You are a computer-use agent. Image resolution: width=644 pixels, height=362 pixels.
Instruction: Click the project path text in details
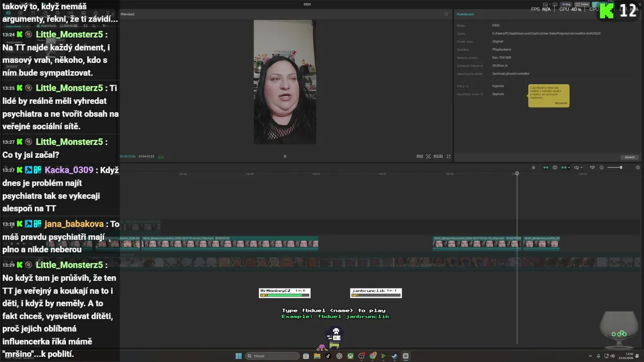(x=546, y=33)
